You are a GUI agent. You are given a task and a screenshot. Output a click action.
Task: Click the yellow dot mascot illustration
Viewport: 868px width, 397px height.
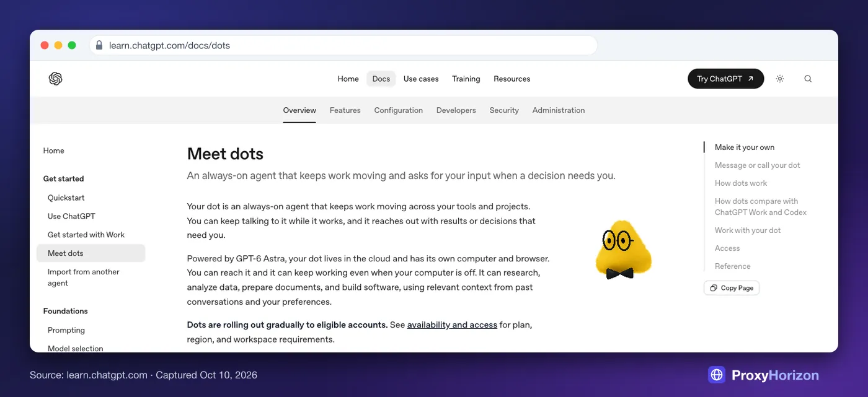coord(623,249)
